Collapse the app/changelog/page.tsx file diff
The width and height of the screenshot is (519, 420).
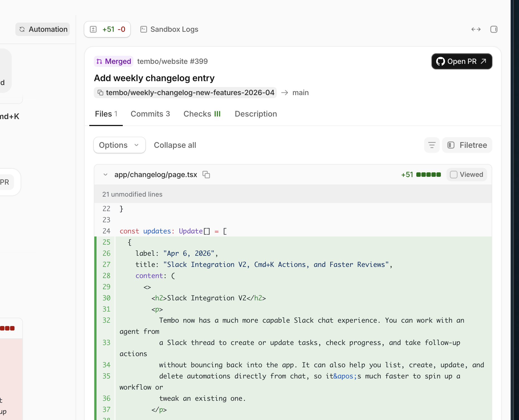click(x=105, y=175)
